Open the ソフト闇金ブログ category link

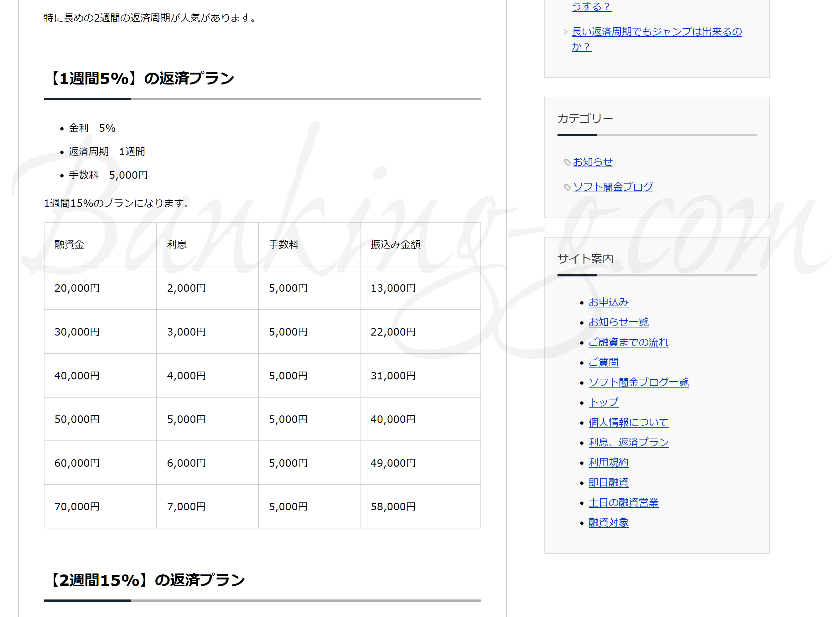[x=613, y=187]
